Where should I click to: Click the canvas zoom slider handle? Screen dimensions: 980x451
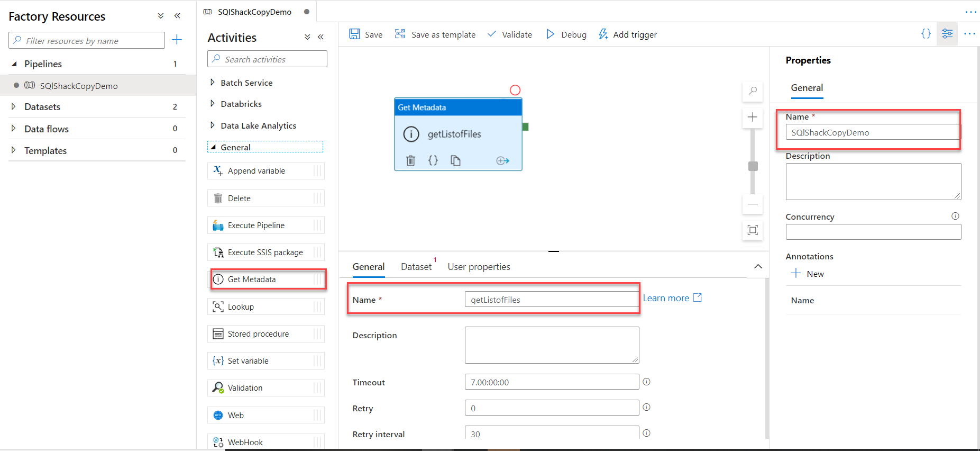(753, 166)
